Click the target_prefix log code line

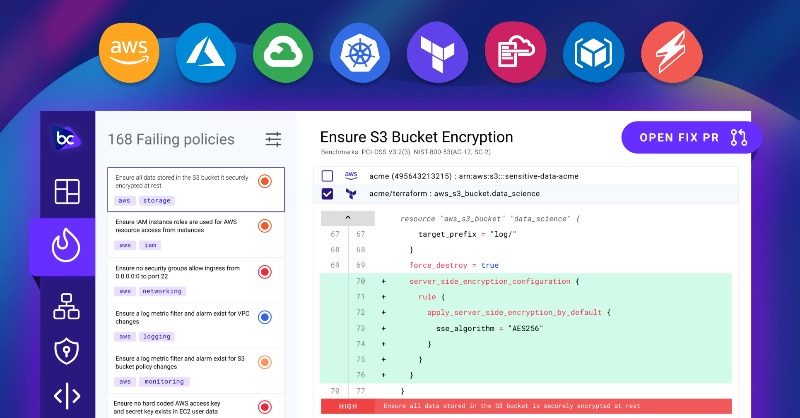467,234
